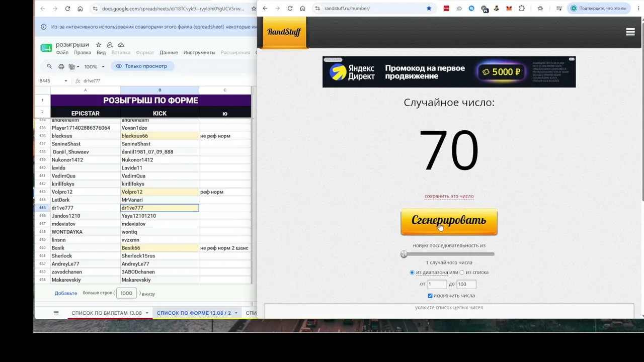Open RandStuff hamburger menu
The image size is (644, 362).
[630, 32]
